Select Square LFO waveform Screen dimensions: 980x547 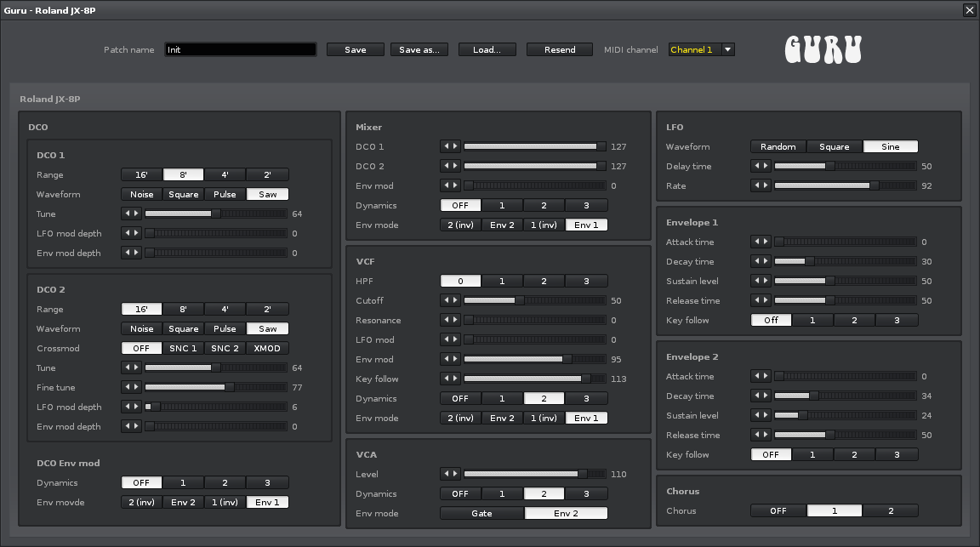pos(835,147)
